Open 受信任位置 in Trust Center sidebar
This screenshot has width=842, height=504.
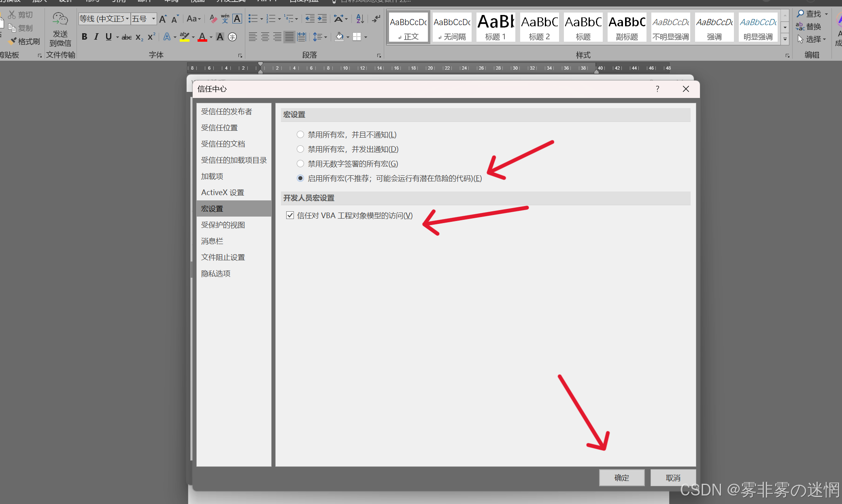coord(219,128)
